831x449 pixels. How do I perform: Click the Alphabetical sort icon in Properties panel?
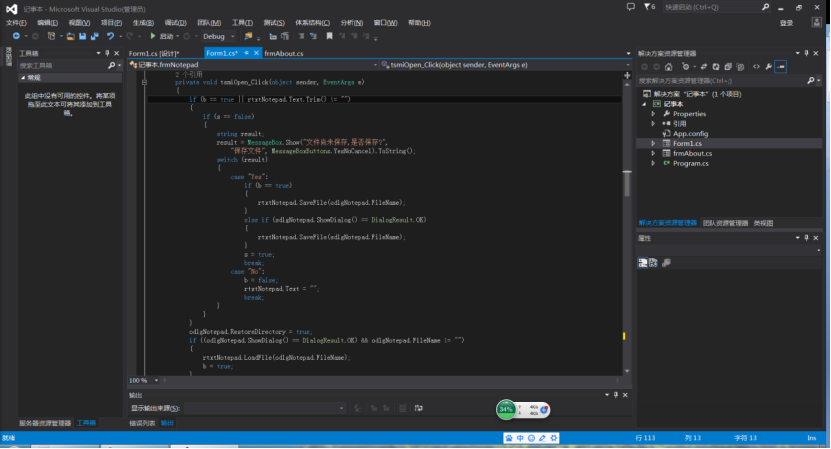point(653,262)
